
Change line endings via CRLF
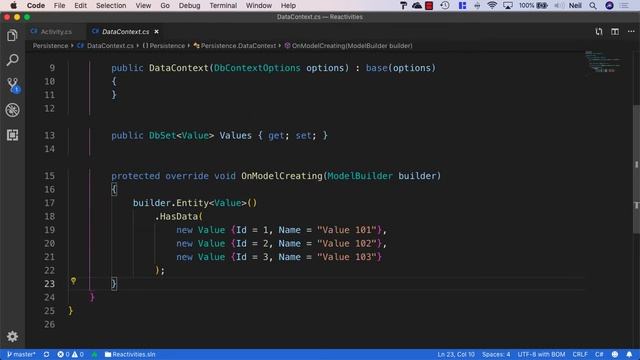tap(580, 354)
